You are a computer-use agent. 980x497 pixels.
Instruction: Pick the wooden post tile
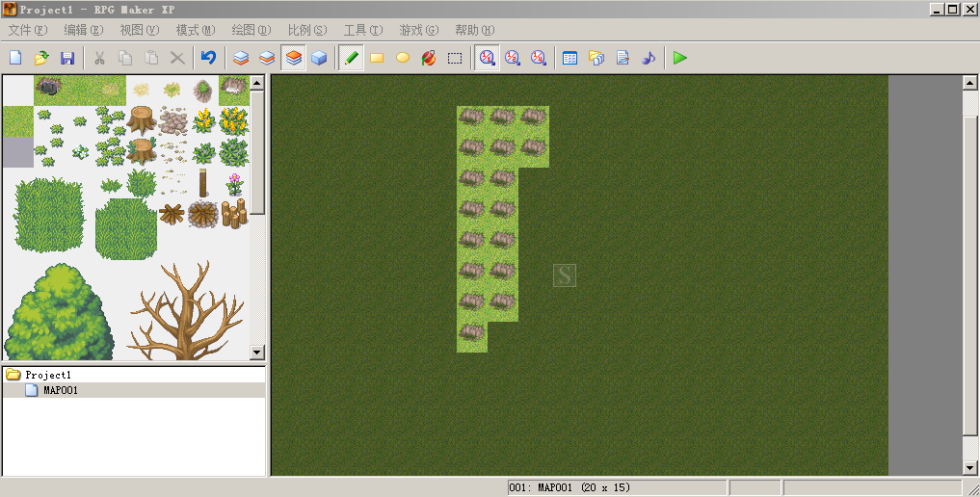(x=202, y=184)
